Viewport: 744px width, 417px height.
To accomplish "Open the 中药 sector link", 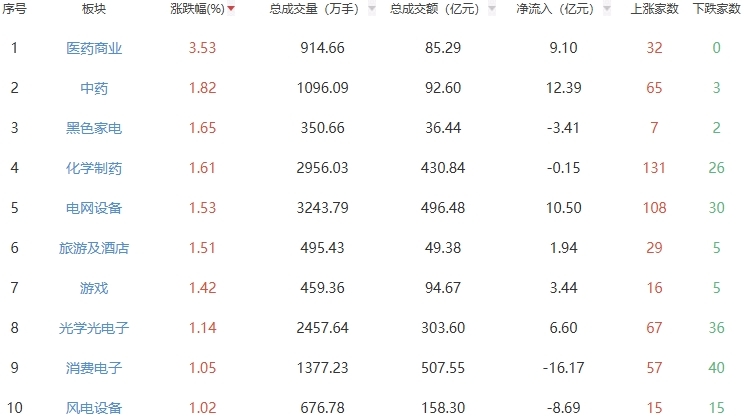I will pos(94,88).
